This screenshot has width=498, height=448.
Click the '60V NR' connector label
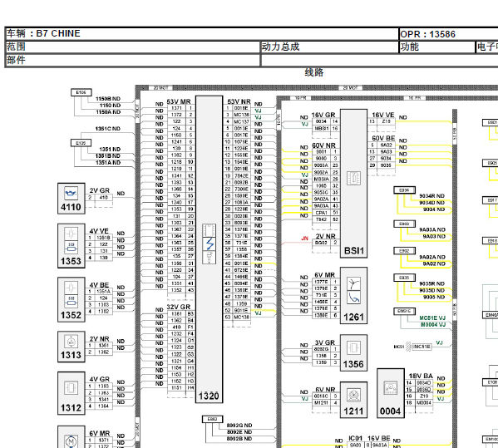(x=323, y=145)
